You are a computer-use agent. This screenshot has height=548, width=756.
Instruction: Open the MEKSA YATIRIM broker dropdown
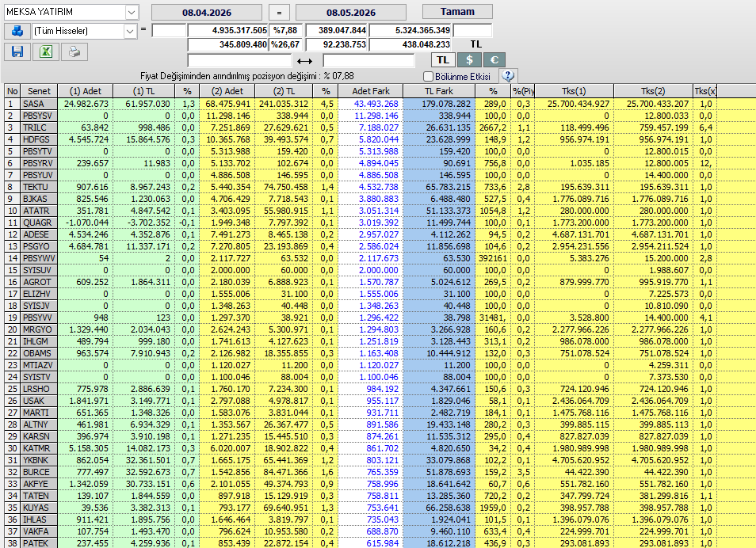pos(132,12)
